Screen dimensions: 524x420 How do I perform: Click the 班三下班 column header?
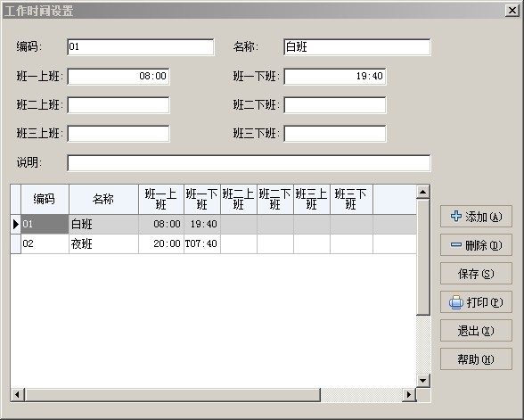(x=351, y=200)
